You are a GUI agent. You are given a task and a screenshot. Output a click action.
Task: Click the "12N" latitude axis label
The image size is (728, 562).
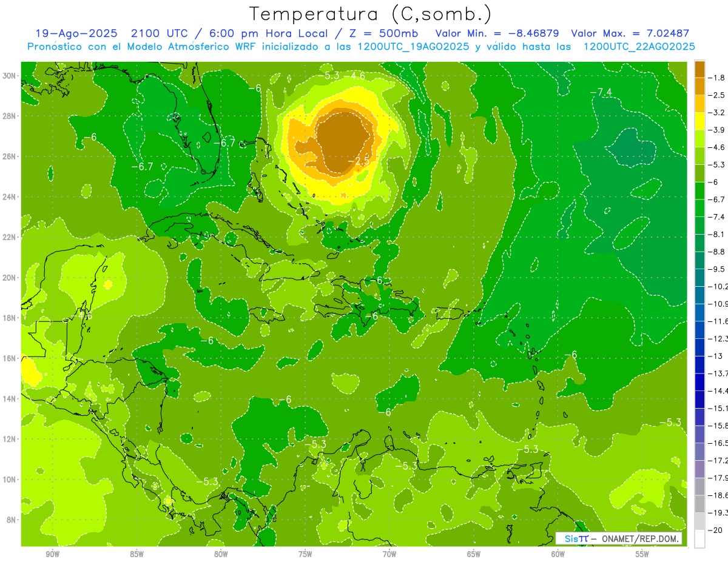point(9,439)
